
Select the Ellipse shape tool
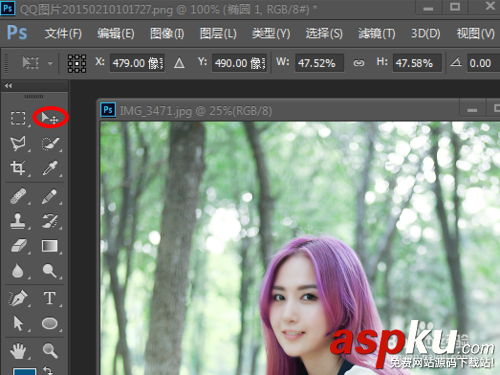tap(50, 323)
